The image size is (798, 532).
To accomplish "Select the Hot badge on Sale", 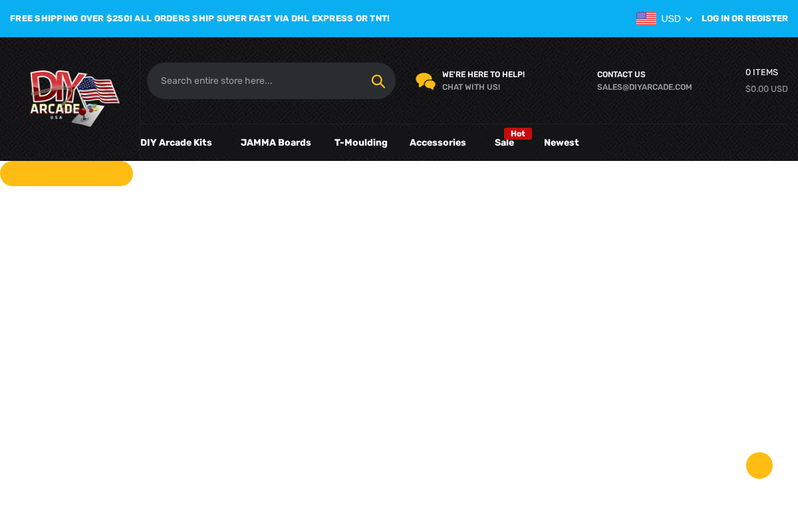I will pos(517,133).
